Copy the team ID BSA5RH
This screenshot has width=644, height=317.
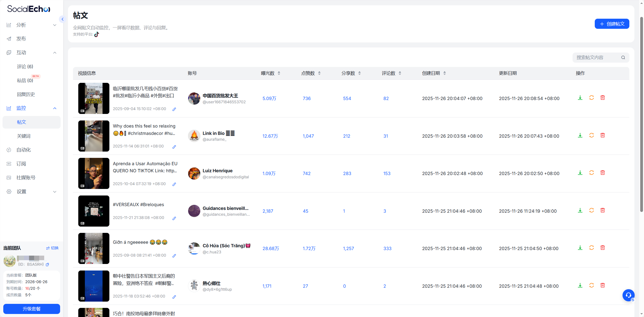coord(47,264)
